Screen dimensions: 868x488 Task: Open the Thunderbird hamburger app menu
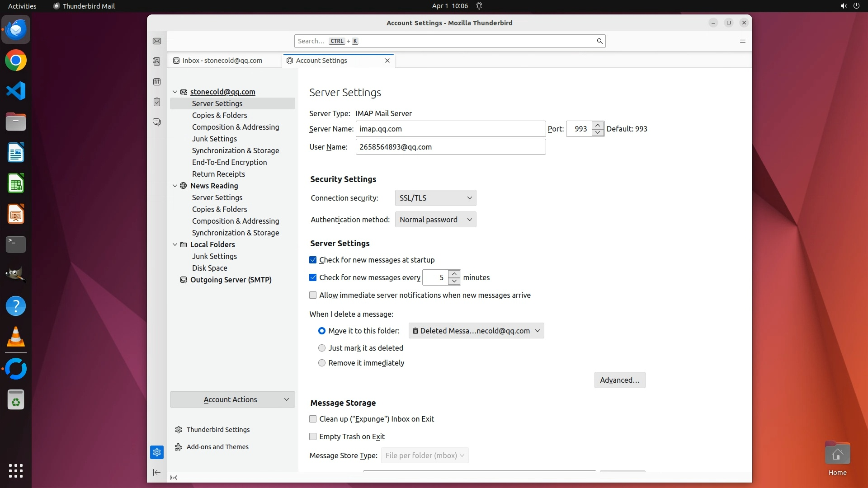pyautogui.click(x=742, y=41)
